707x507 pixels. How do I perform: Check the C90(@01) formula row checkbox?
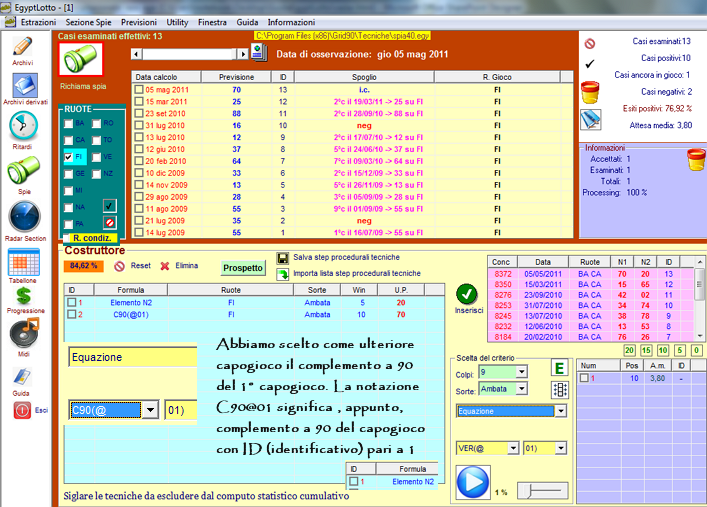click(72, 314)
